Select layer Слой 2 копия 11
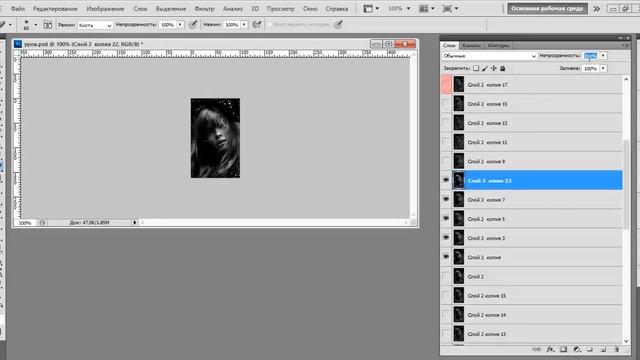This screenshot has width=640, height=360. click(538, 142)
